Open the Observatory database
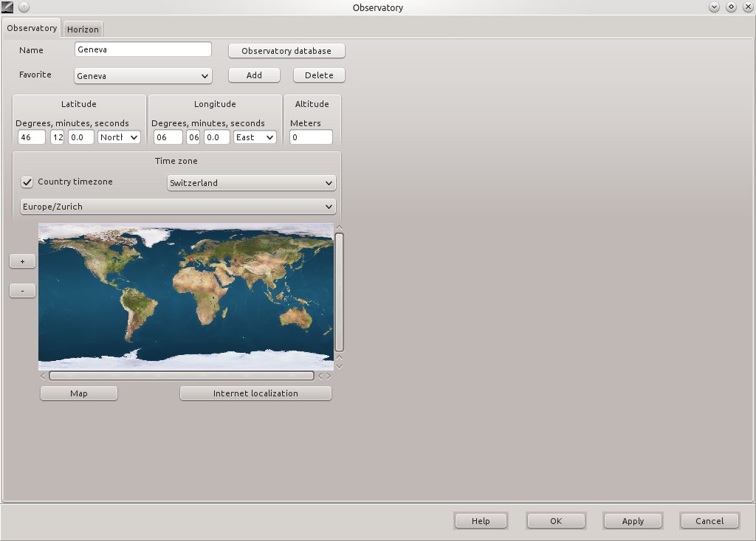756x541 pixels. 286,51
